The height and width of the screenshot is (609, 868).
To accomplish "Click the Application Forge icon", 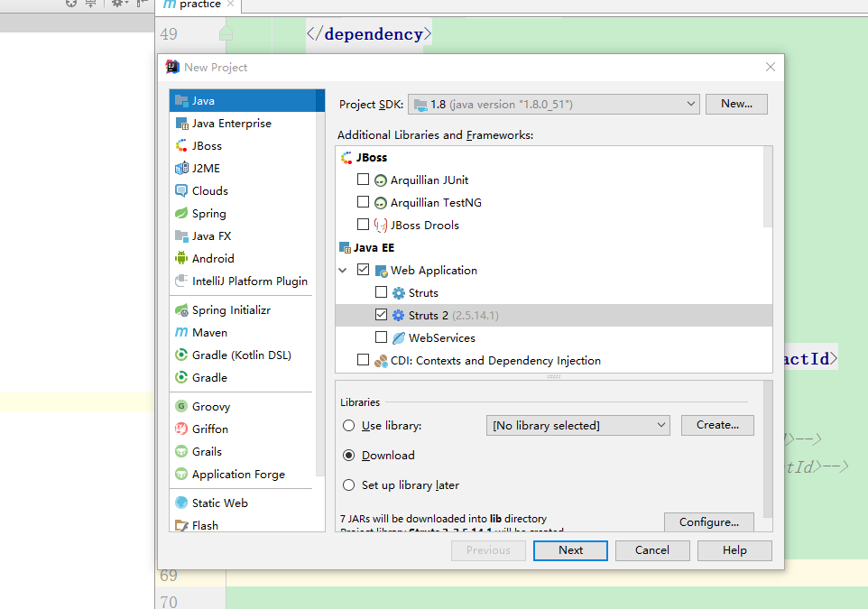I will [x=181, y=475].
